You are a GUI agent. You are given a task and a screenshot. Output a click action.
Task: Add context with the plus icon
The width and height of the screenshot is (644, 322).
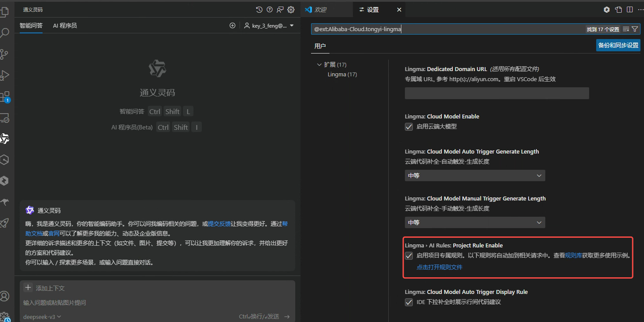[28, 288]
